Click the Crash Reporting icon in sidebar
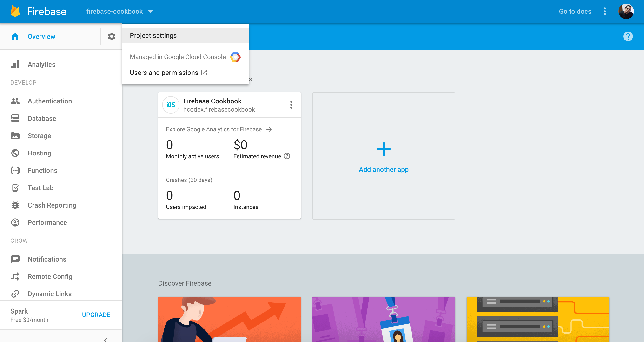644x342 pixels. (15, 205)
